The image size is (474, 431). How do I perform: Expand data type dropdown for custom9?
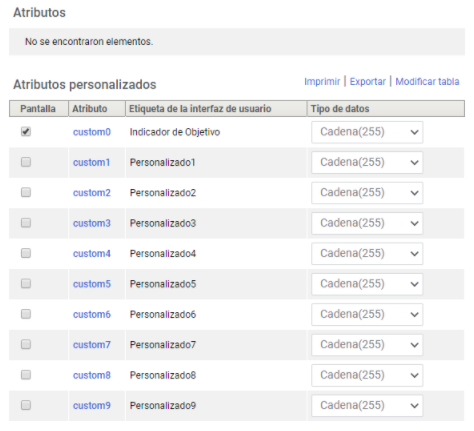tap(367, 406)
